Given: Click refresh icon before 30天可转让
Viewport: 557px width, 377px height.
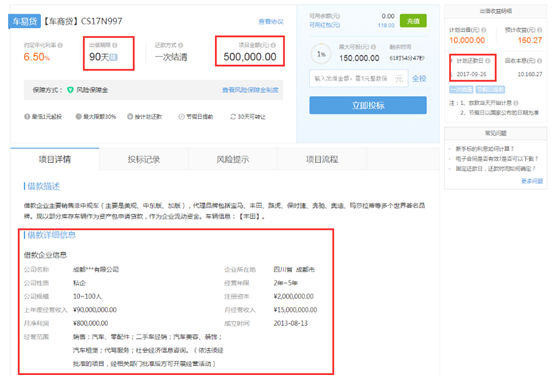Looking at the screenshot, I should 233,117.
